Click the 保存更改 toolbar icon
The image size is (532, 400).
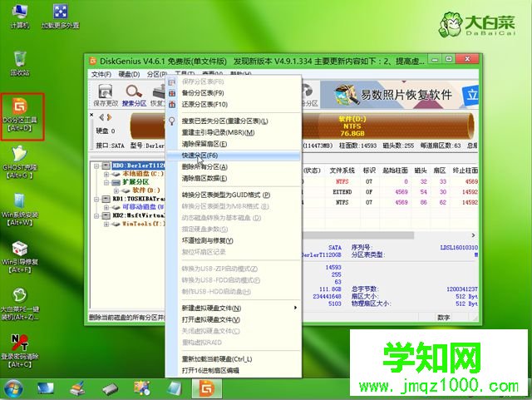tap(106, 96)
